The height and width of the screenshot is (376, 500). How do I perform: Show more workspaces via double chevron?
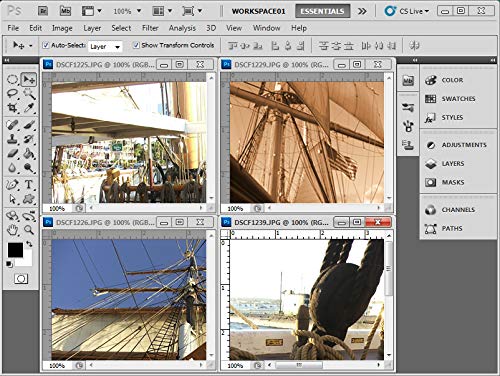click(362, 11)
